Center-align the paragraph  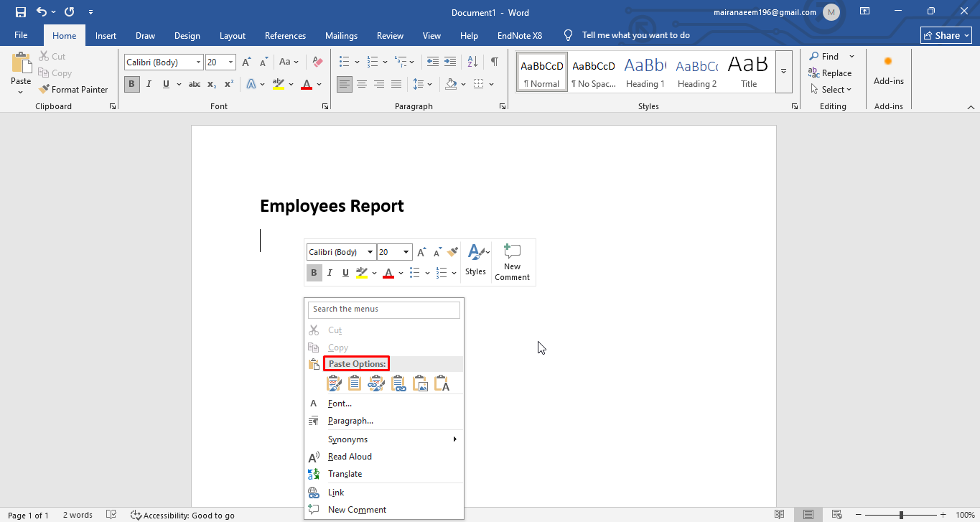point(362,84)
